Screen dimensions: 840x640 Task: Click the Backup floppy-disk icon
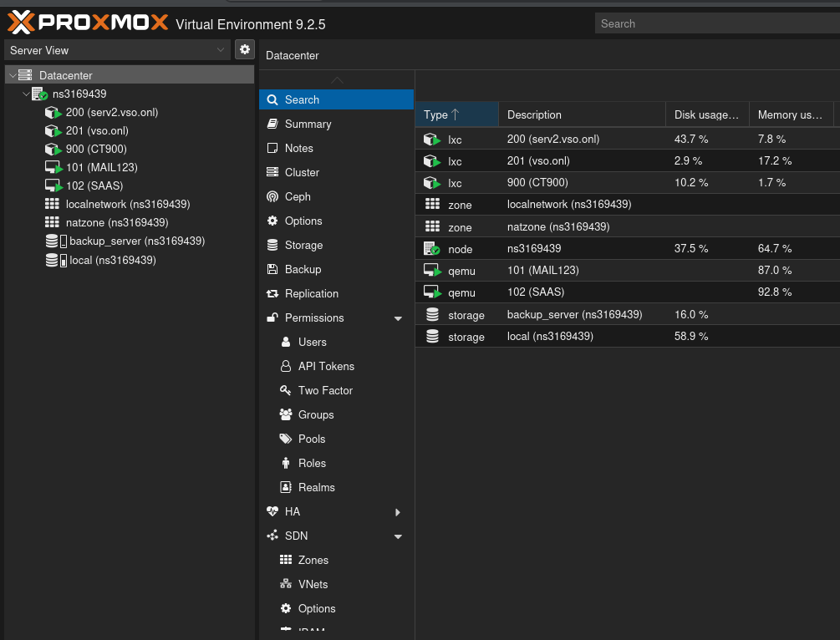[272, 269]
